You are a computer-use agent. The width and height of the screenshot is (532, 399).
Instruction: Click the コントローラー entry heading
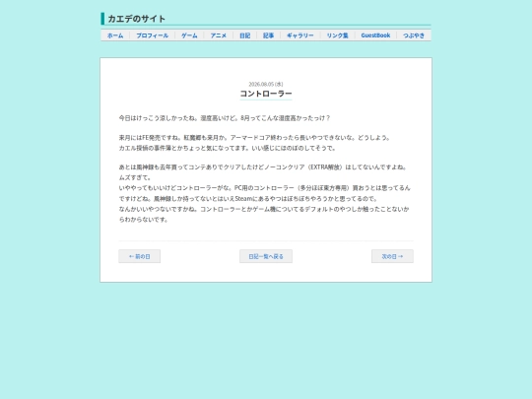click(266, 94)
